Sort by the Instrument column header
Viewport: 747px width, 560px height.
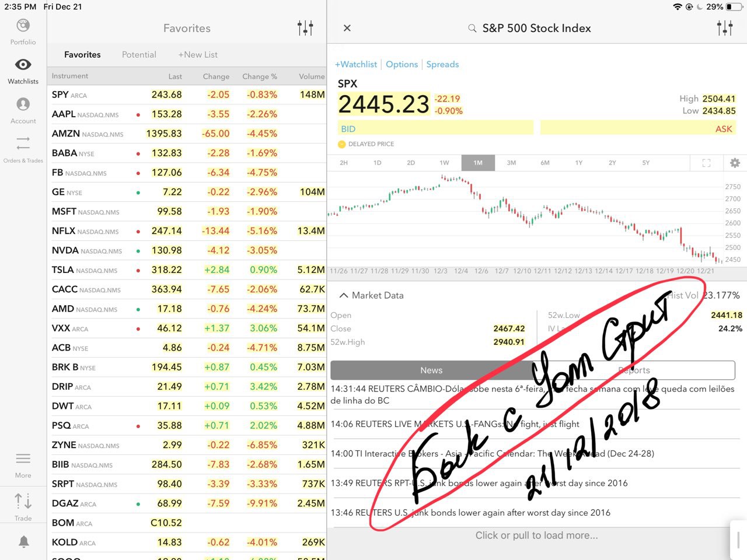coord(70,76)
